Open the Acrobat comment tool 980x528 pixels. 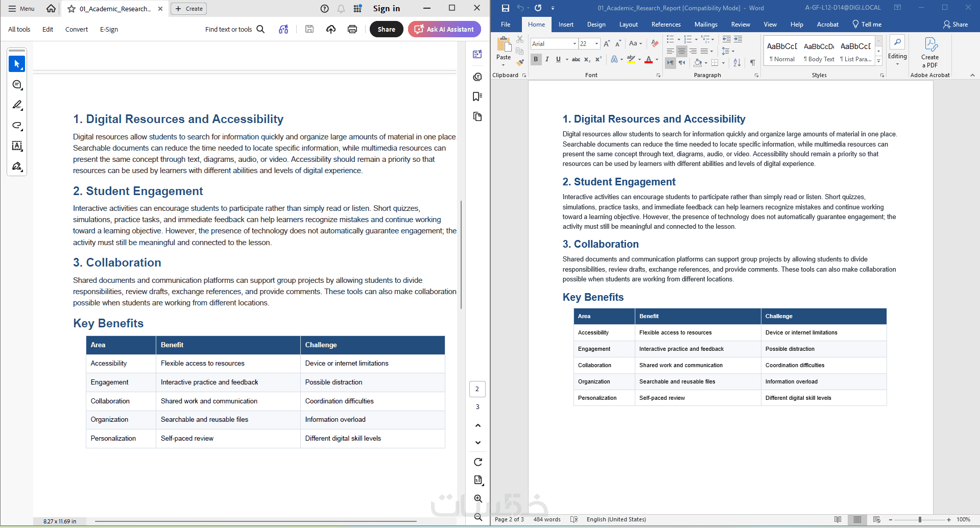[17, 85]
